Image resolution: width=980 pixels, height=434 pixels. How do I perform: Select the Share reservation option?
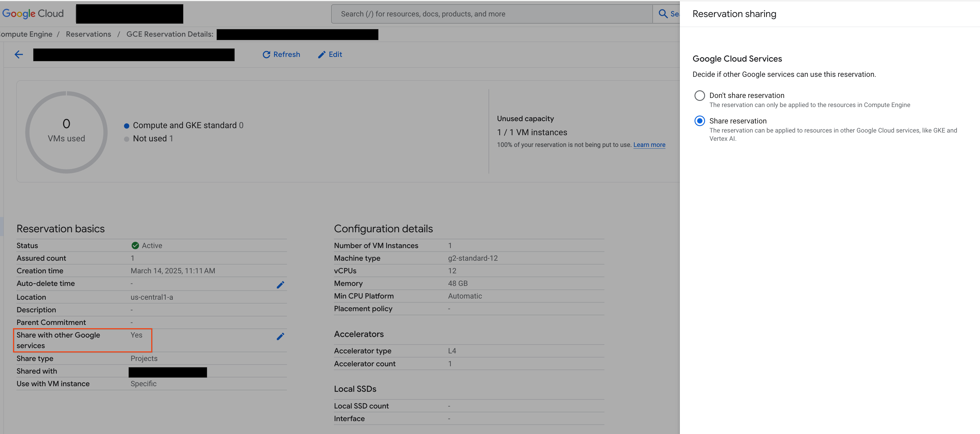click(x=699, y=121)
